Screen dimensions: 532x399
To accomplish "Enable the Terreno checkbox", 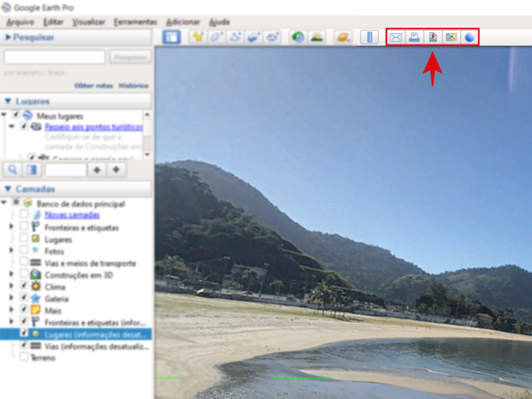I will 23,356.
